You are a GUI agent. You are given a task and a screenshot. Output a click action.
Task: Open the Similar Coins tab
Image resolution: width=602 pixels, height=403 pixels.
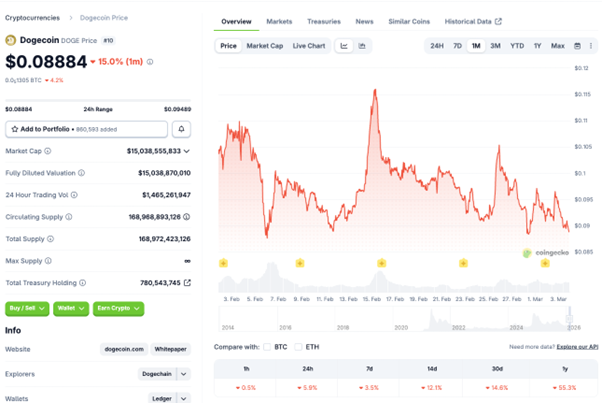click(407, 21)
